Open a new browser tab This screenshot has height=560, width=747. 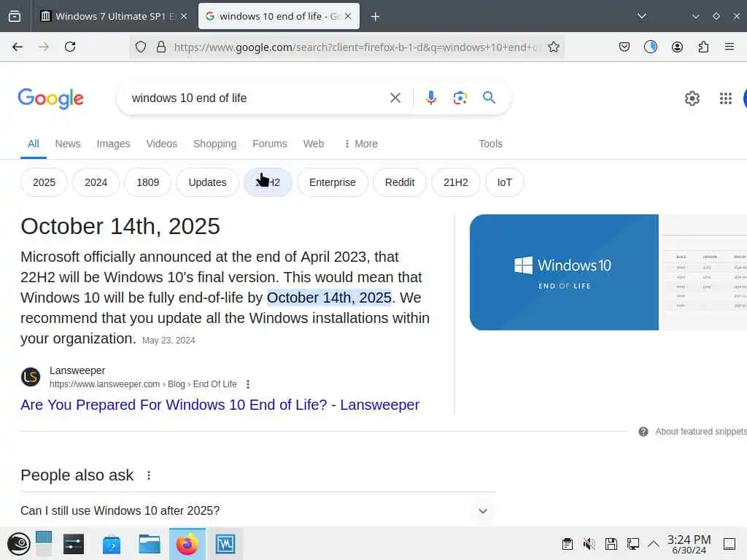376,17
